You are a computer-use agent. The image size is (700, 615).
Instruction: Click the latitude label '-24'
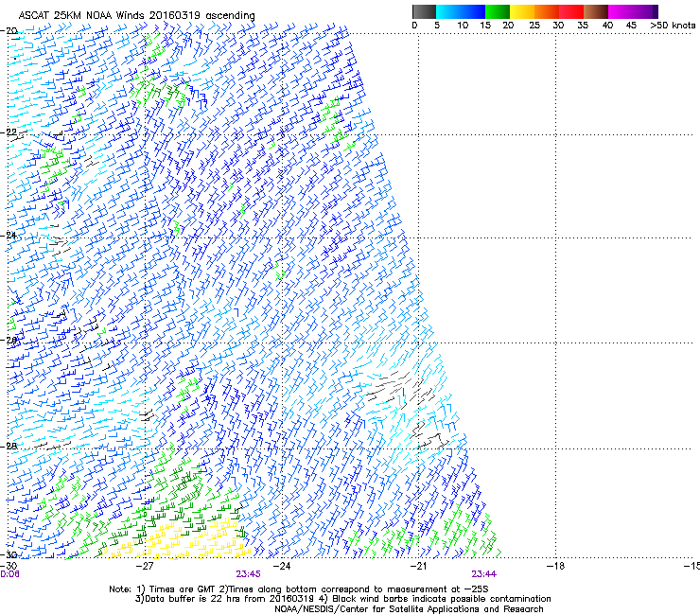pos(9,236)
